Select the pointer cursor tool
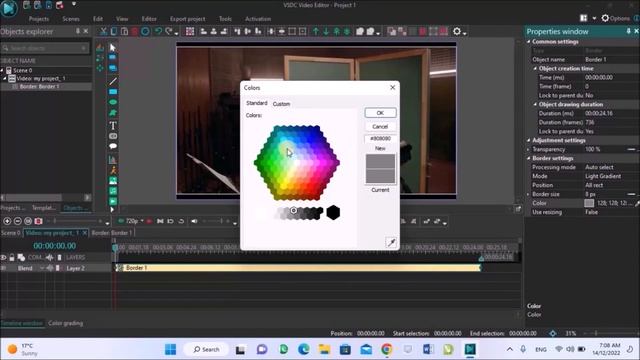Screen dimensions: 640x360 coord(113,48)
